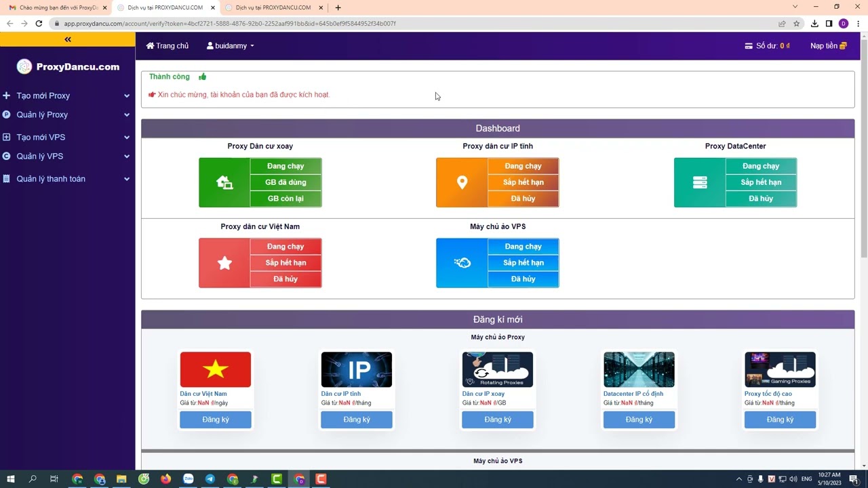Open Đang chạy under Proxy dân cư IP tĩnh
This screenshot has height=488, width=868.
(x=523, y=166)
